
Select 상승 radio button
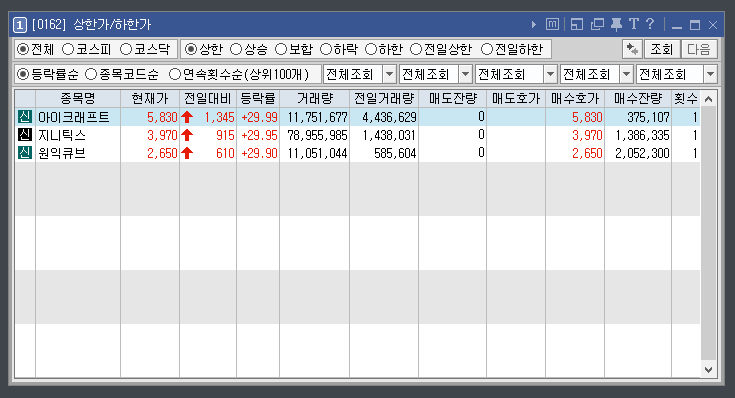(236, 49)
